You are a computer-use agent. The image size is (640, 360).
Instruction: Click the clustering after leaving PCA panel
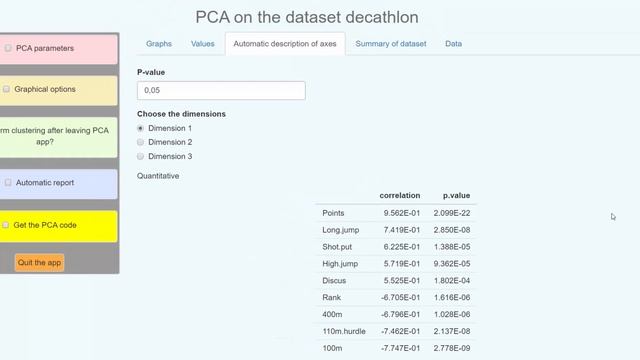tap(58, 137)
